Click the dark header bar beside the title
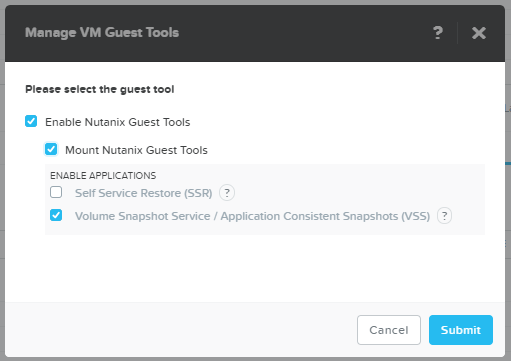This screenshot has height=361, width=511. pos(300,33)
